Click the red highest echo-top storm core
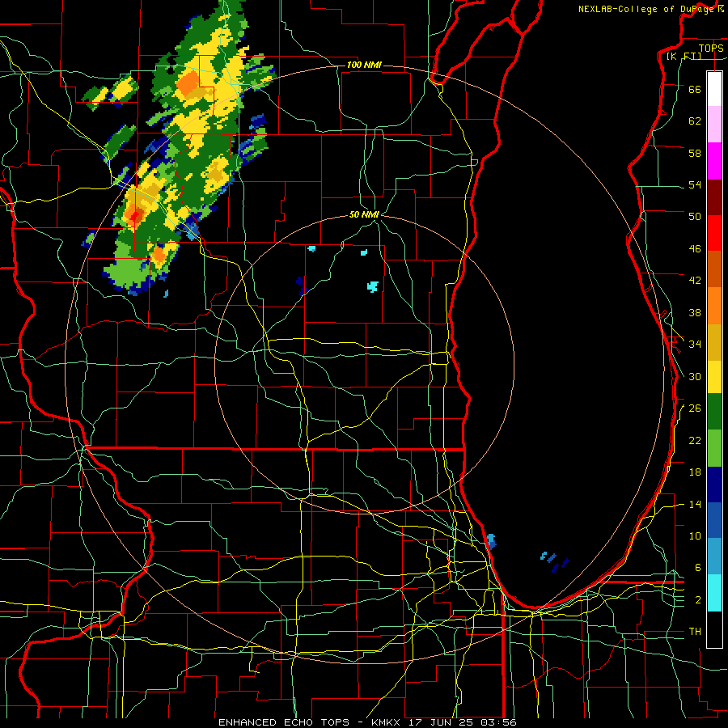The image size is (728, 728). pyautogui.click(x=135, y=215)
